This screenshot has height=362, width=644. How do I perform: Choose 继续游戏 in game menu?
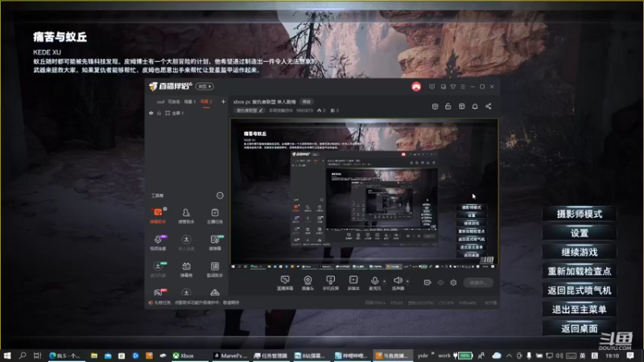579,252
